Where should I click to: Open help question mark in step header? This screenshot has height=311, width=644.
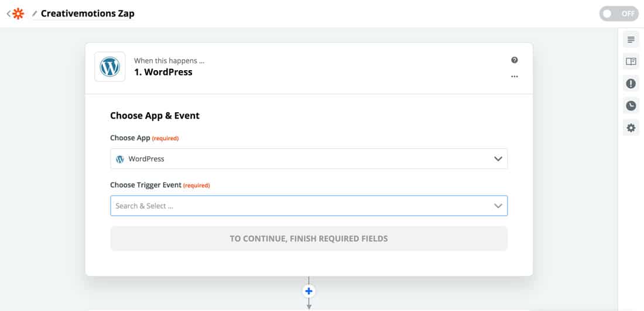pos(514,60)
